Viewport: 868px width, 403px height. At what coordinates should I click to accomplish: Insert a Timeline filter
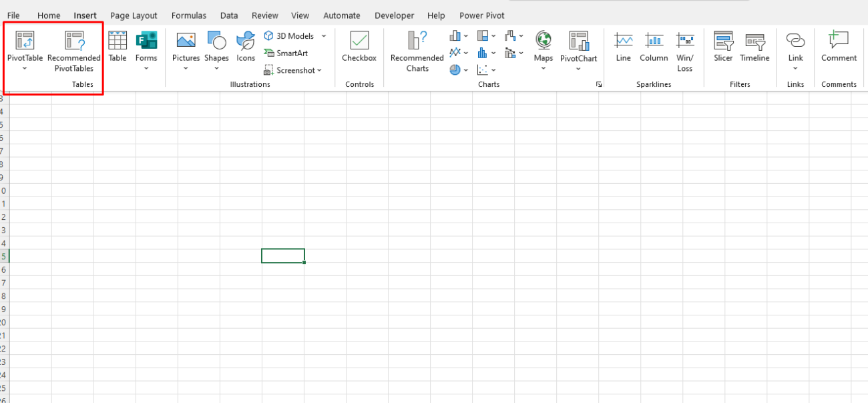pos(754,47)
